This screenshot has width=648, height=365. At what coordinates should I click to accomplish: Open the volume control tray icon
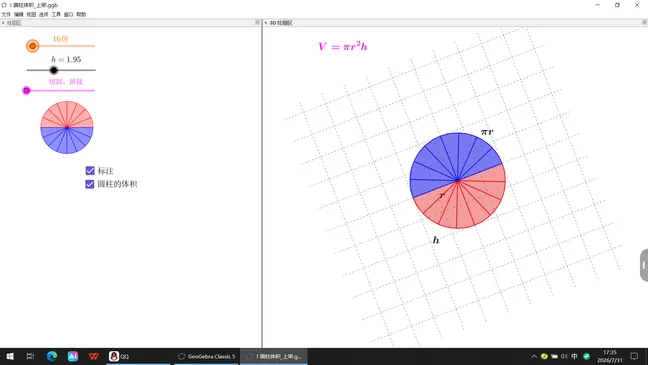[x=564, y=356]
